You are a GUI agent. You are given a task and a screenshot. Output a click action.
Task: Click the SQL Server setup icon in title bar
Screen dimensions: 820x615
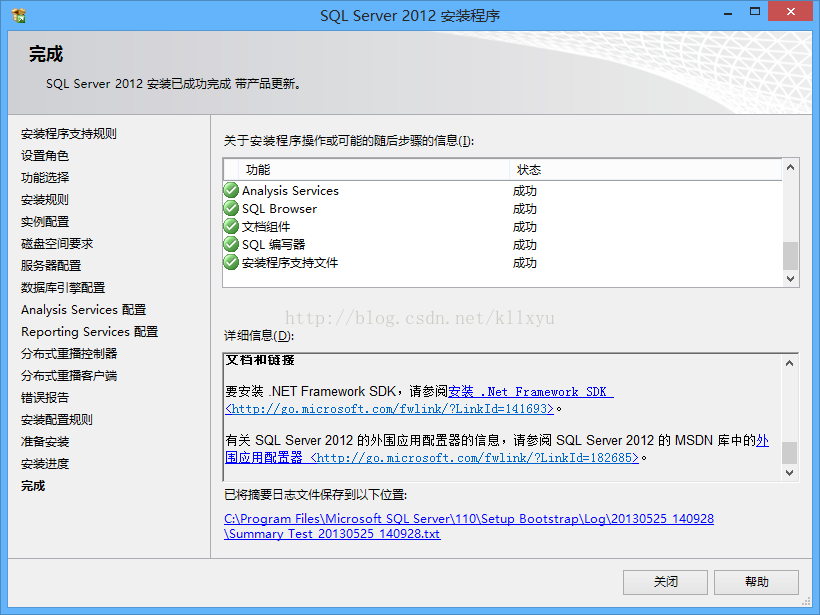18,15
